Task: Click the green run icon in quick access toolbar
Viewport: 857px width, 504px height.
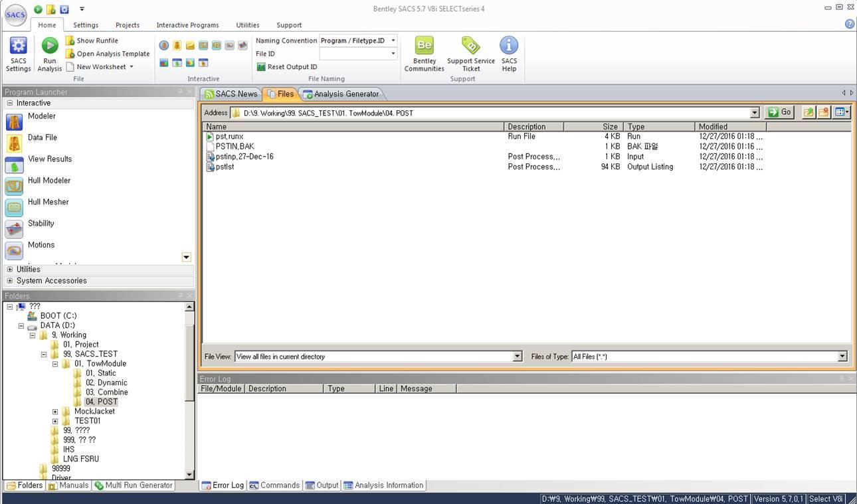Action: coord(38,9)
